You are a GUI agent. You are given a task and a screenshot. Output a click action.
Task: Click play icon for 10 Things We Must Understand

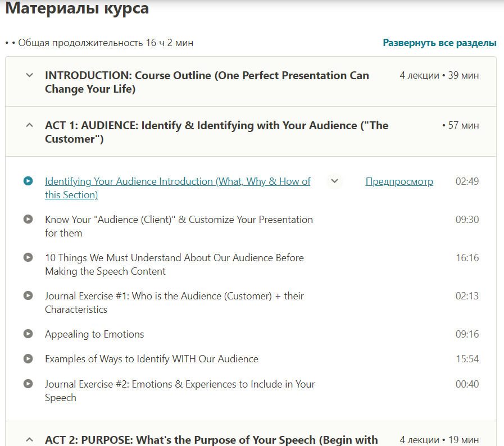point(28,257)
